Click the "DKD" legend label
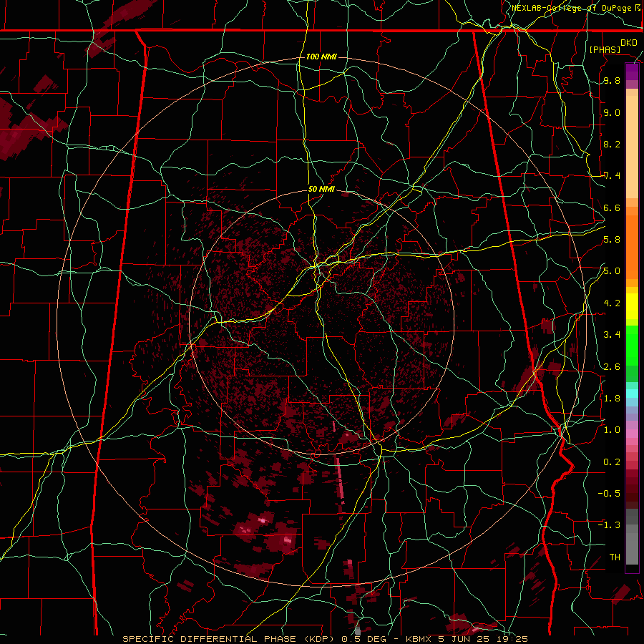 628,43
